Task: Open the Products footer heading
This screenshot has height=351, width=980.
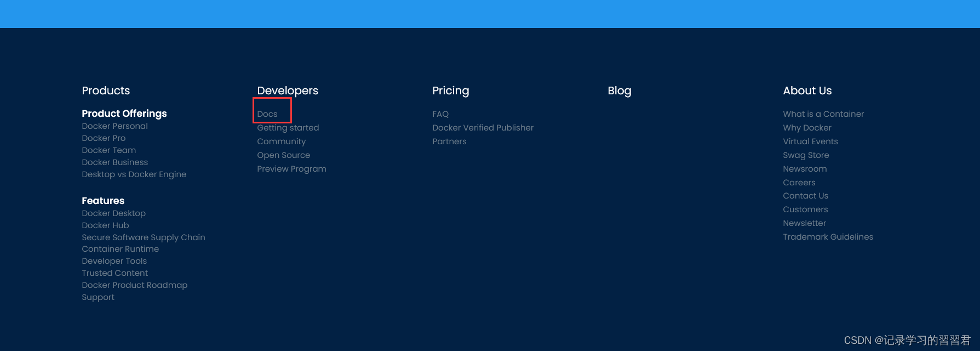Action: click(106, 90)
